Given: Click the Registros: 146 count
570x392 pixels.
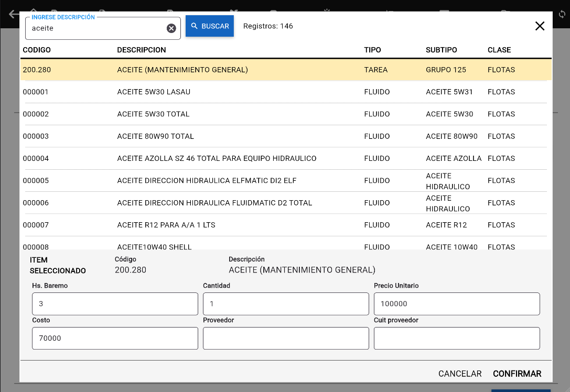Looking at the screenshot, I should tap(268, 26).
